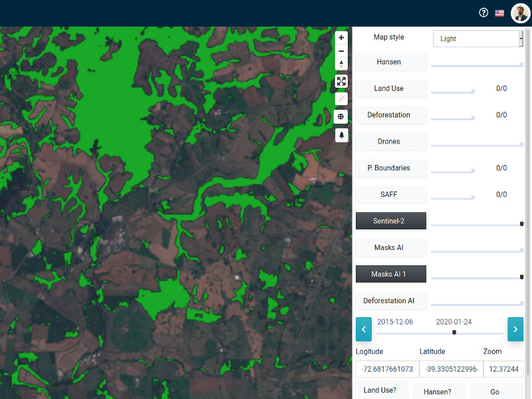Open the user profile avatar menu

coord(520,13)
